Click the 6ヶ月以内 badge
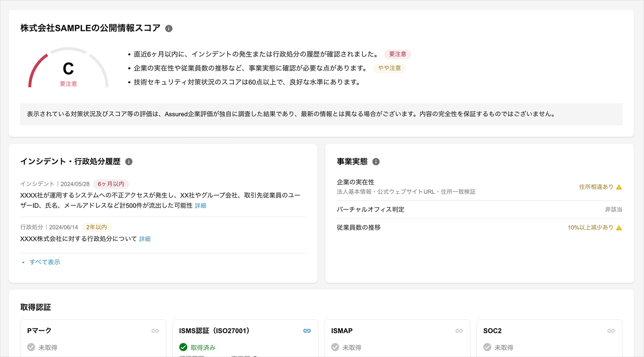This screenshot has width=644, height=357. point(111,184)
